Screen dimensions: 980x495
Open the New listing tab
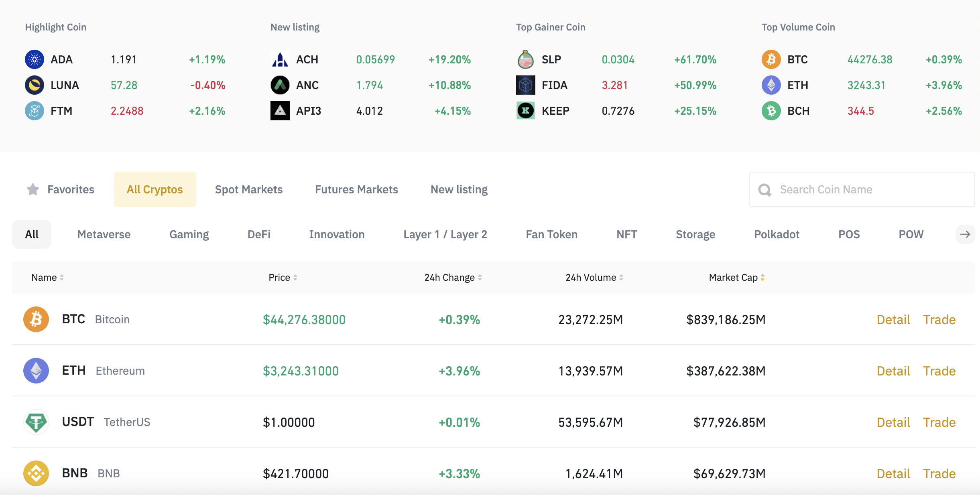pyautogui.click(x=459, y=189)
